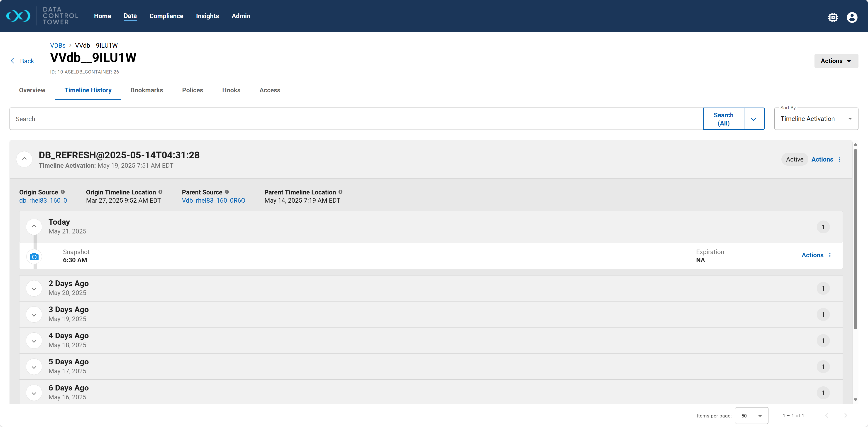Image resolution: width=868 pixels, height=427 pixels.
Task: Click the Origin Source info icon
Action: click(63, 192)
